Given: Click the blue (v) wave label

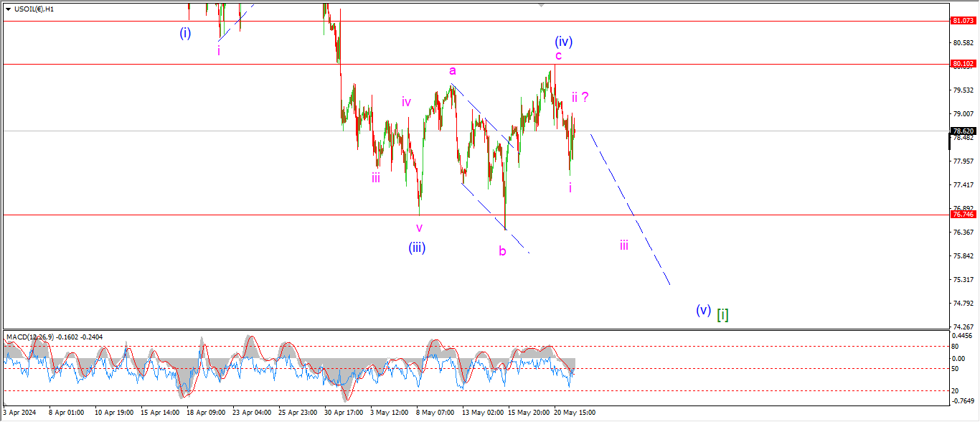Looking at the screenshot, I should click(x=703, y=310).
